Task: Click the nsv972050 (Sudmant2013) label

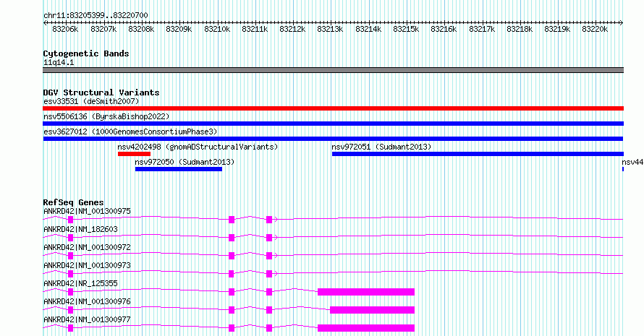Action: [x=185, y=162]
